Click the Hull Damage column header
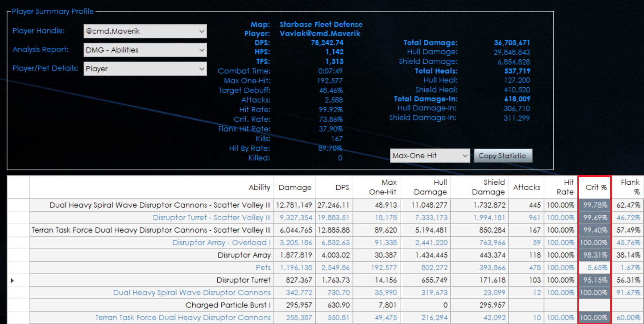This screenshot has height=324, width=644. coord(425,187)
